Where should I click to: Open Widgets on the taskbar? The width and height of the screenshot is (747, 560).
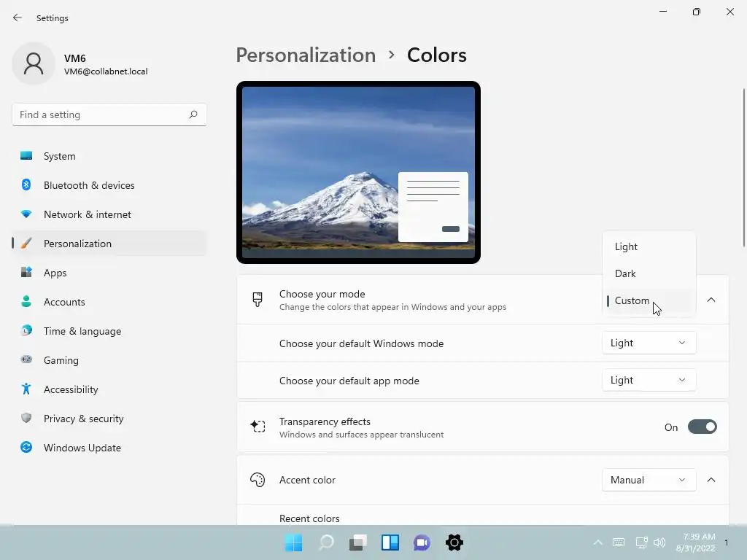(390, 542)
